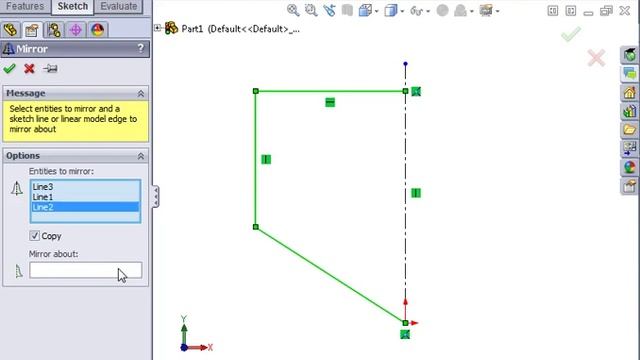Screen dimensions: 640x360
Task: Click the graphics-area red cancel X
Action: tap(596, 58)
